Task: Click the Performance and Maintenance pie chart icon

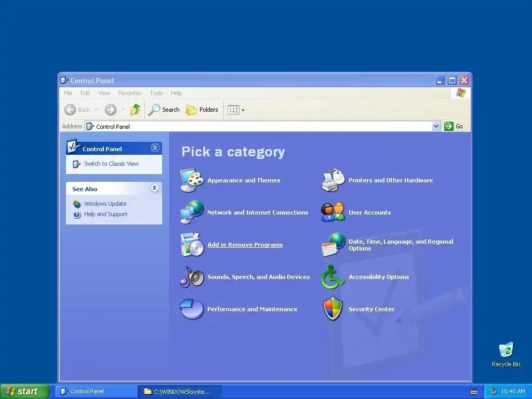Action: (192, 309)
